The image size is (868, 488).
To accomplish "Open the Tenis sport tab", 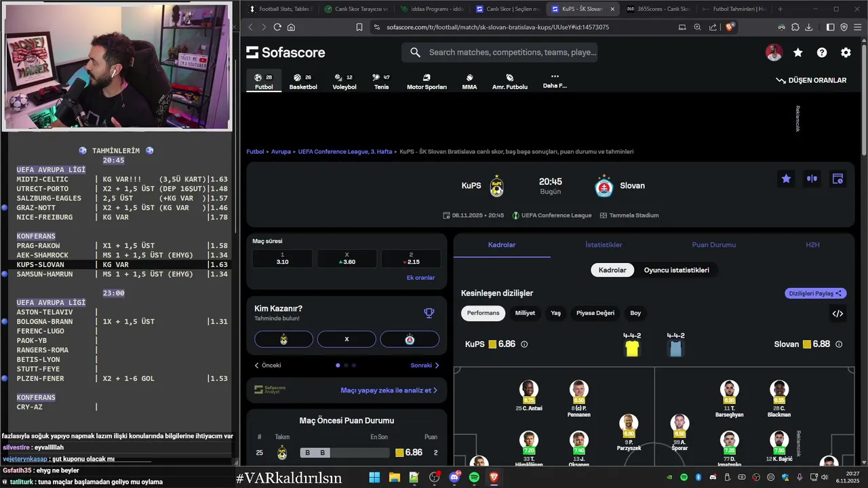I will pyautogui.click(x=381, y=81).
